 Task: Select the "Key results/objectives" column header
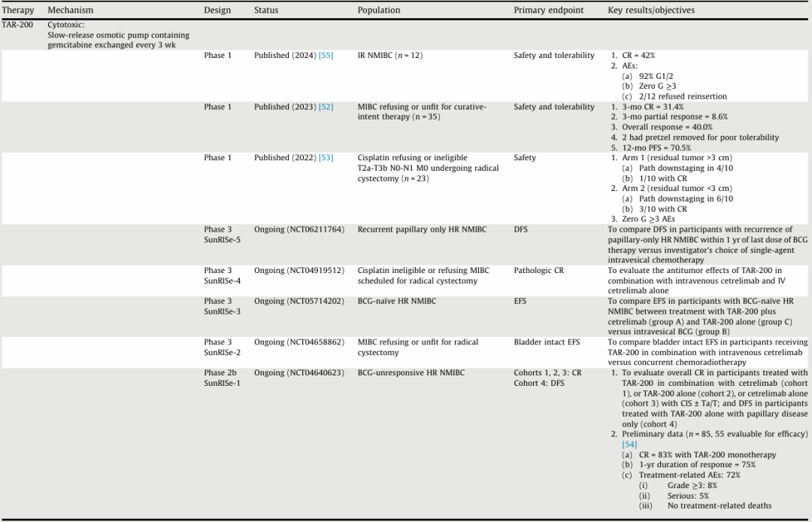(651, 10)
